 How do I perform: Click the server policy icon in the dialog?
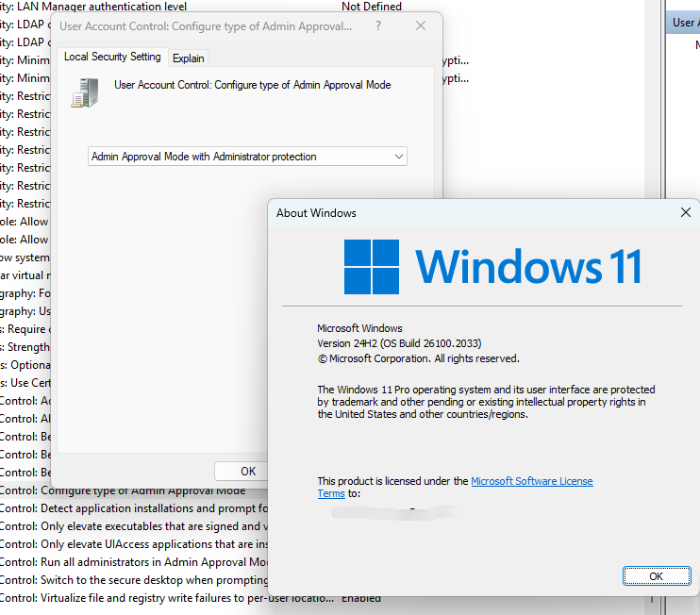pos(85,92)
